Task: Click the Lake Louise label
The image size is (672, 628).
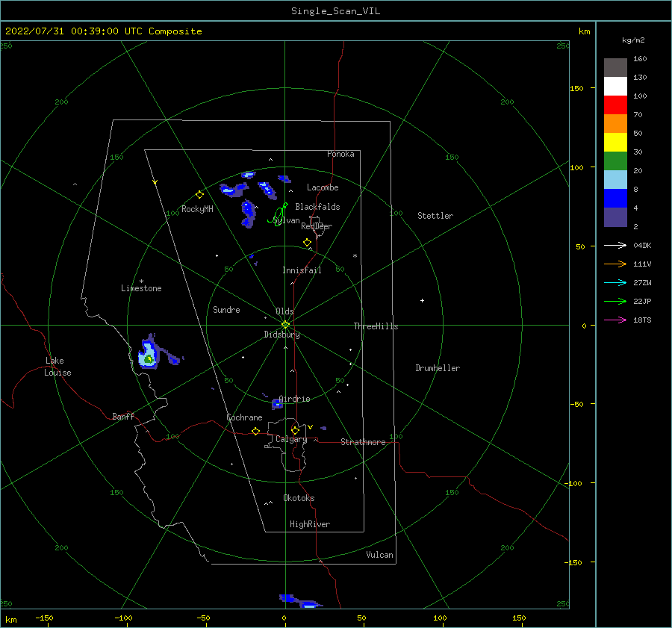Action: click(x=57, y=367)
